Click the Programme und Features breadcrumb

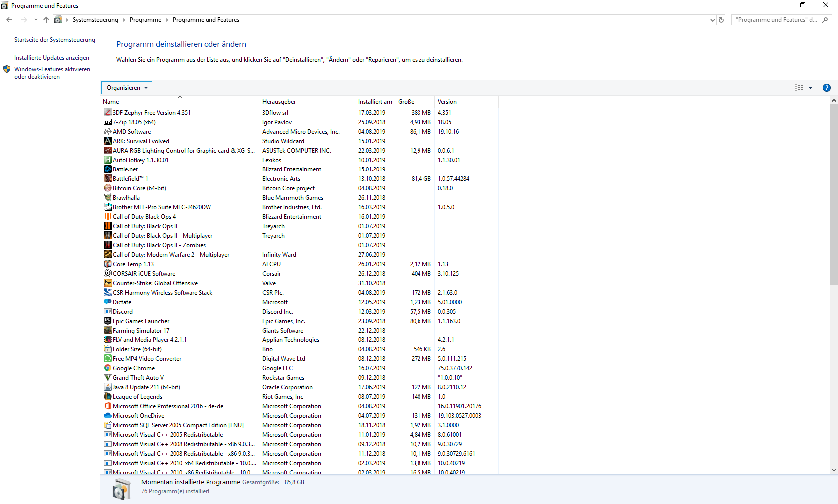coord(206,20)
